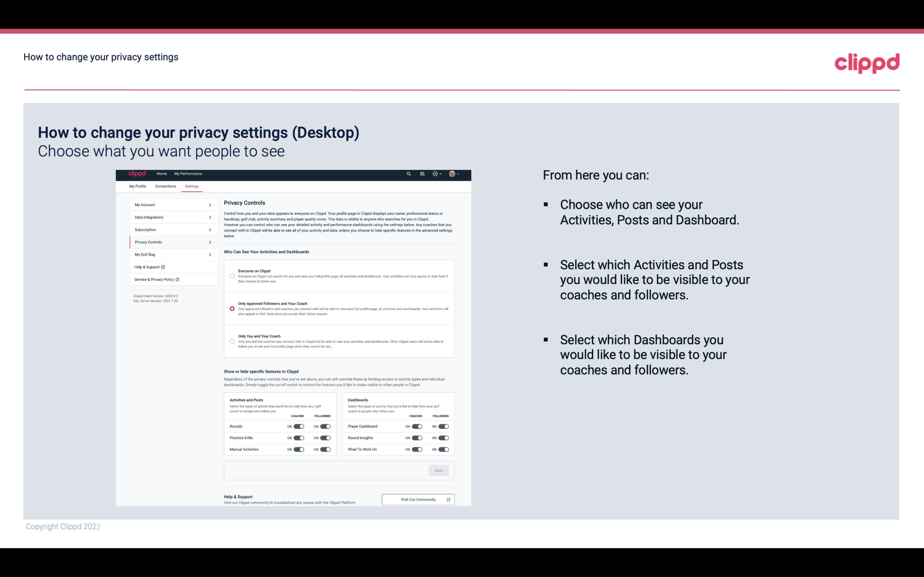Click the My Performance navigation icon
This screenshot has height=577, width=924.
point(188,174)
